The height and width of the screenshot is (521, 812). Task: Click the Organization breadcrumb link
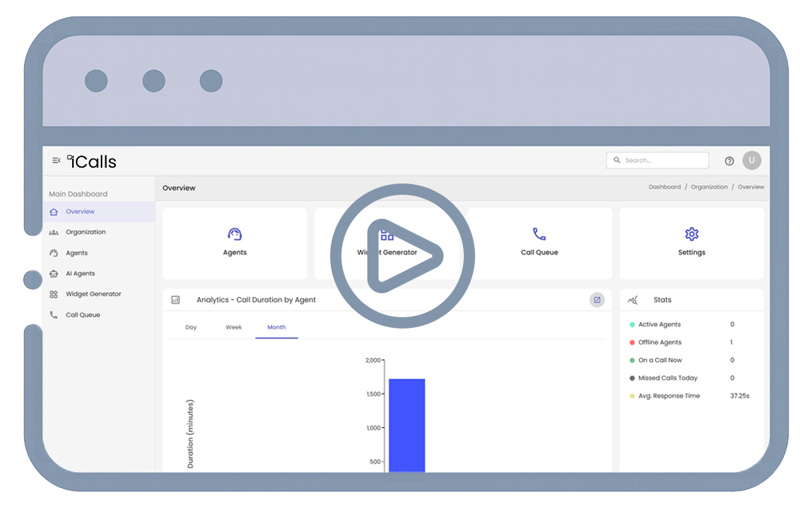[709, 187]
